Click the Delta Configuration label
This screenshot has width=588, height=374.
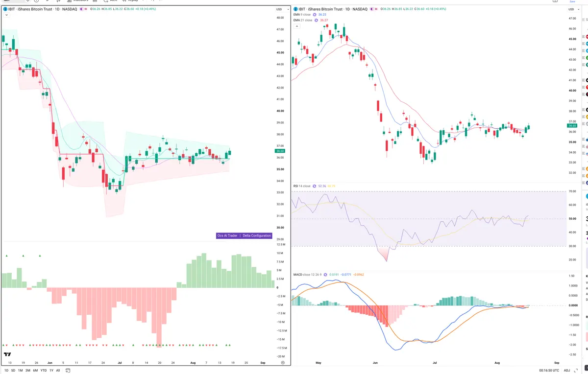click(x=257, y=235)
